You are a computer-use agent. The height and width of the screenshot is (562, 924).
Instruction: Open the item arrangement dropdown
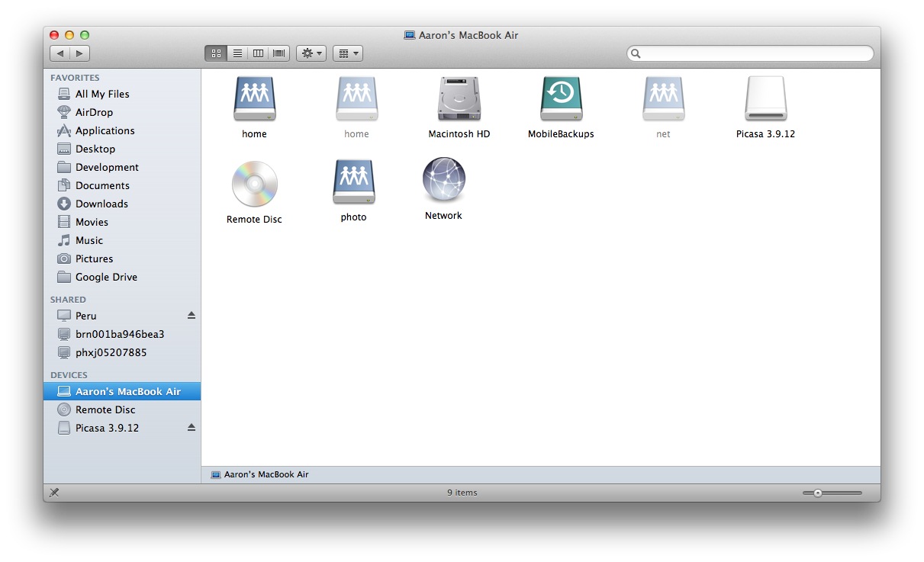[347, 53]
